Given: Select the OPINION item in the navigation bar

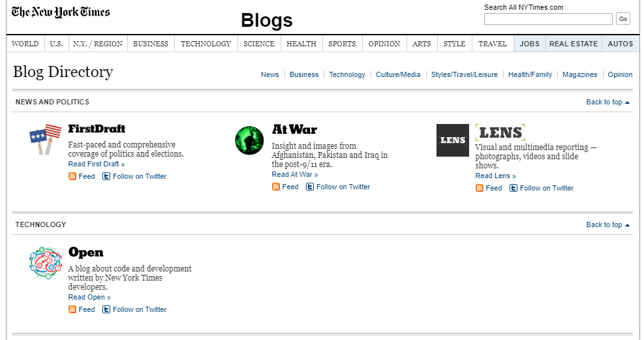Looking at the screenshot, I should [384, 44].
